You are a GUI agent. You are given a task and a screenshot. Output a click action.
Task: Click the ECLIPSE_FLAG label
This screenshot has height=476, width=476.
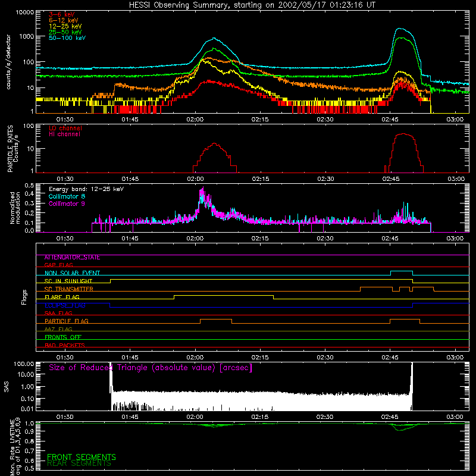pyautogui.click(x=65, y=305)
